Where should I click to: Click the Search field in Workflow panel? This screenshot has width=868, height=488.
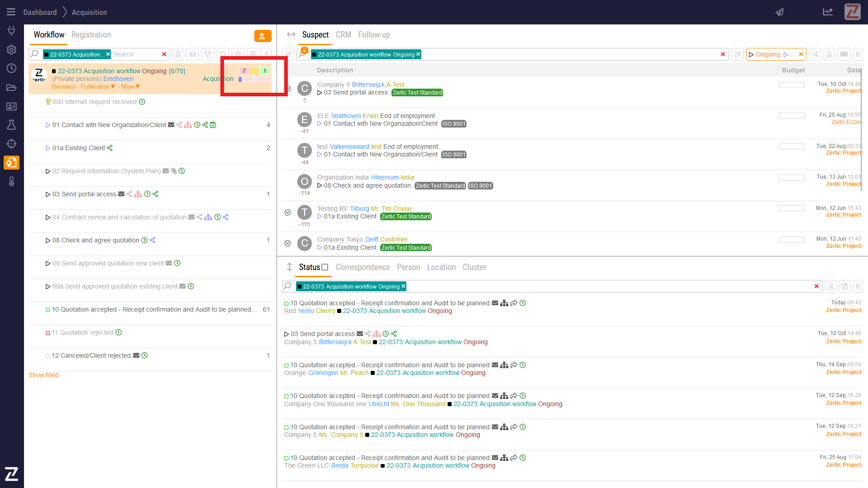136,54
